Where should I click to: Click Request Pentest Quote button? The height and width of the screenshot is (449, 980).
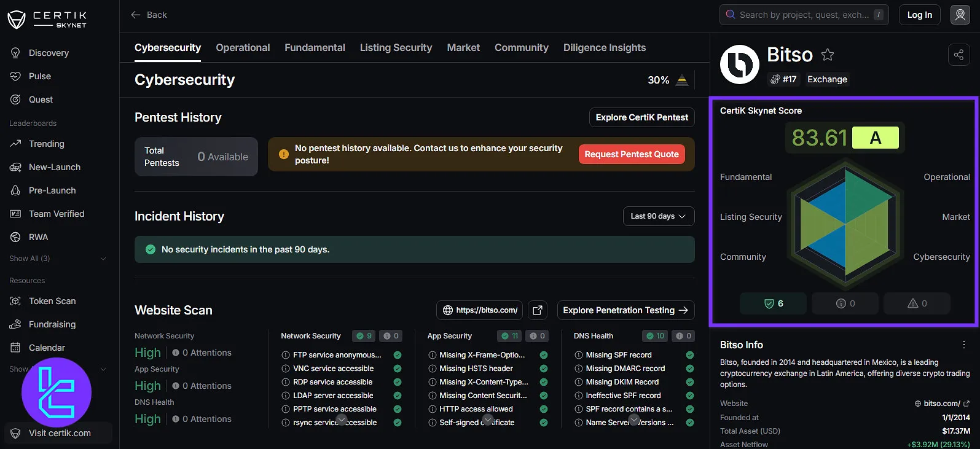click(632, 154)
